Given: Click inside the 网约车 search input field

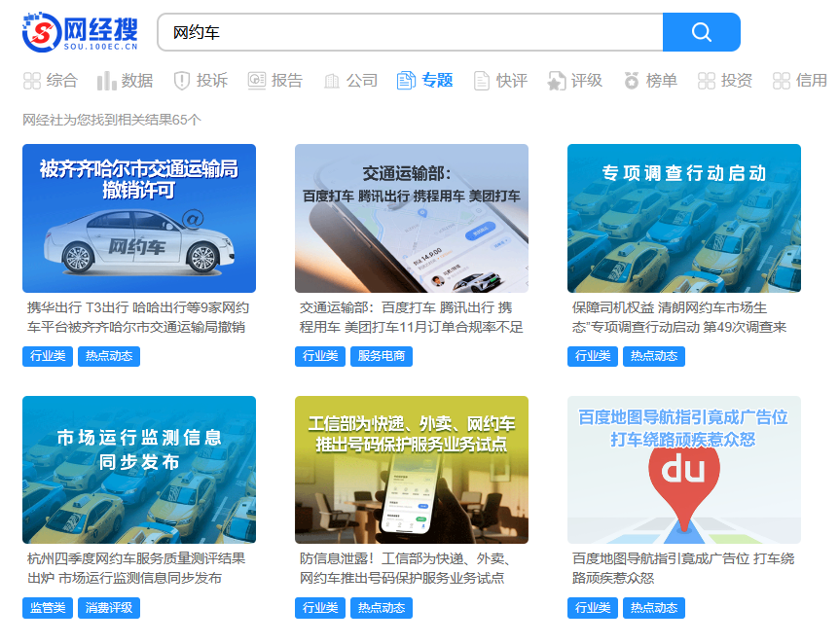Looking at the screenshot, I should coord(409,32).
